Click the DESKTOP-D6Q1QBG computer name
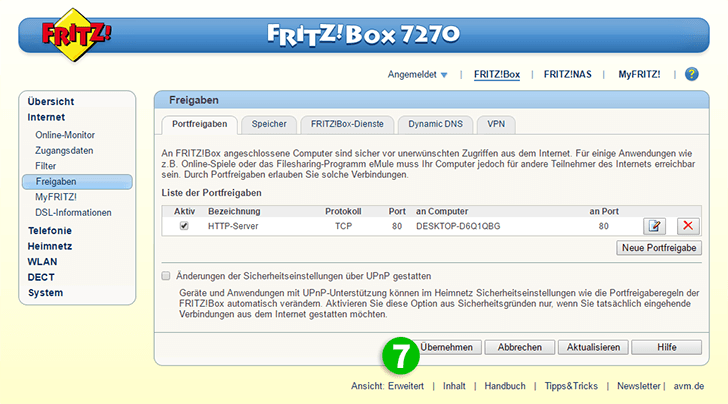 (x=458, y=226)
